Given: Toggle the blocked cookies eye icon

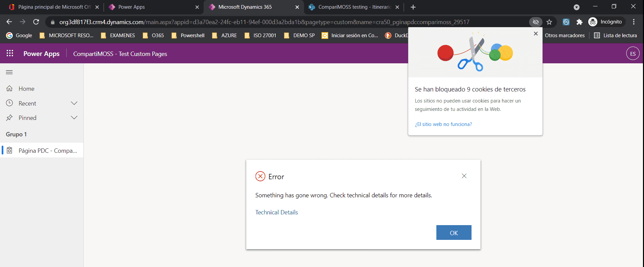Looking at the screenshot, I should tap(536, 22).
